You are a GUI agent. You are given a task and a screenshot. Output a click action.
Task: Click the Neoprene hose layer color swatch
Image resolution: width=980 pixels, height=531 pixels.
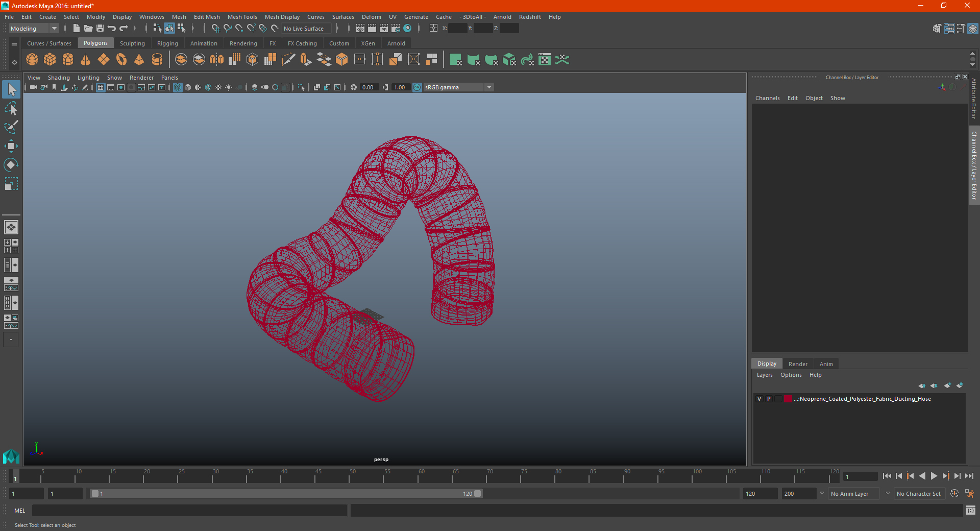788,399
